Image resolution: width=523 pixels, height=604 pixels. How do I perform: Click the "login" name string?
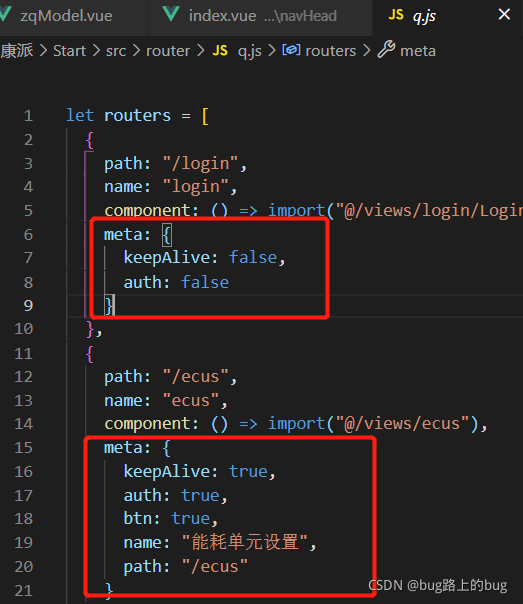(195, 187)
